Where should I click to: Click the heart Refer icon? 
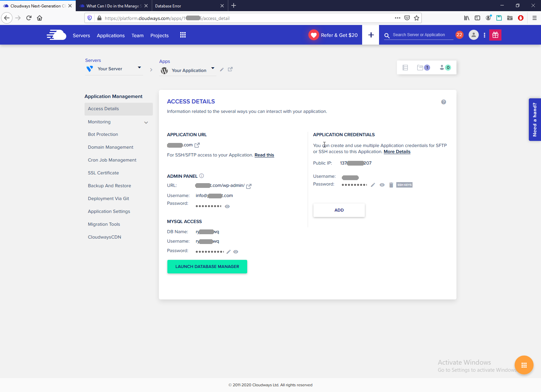314,35
